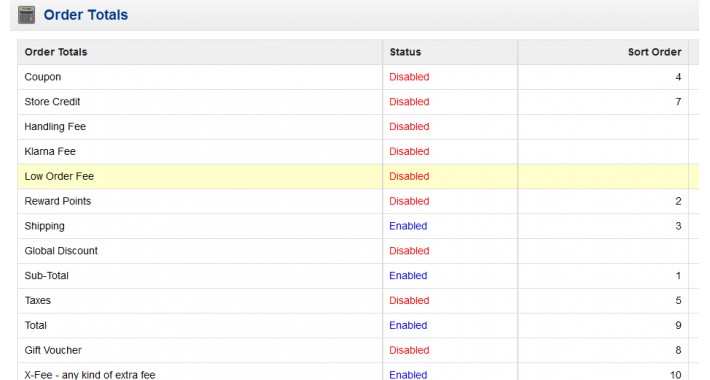Click Disabled status for Coupon

point(409,77)
